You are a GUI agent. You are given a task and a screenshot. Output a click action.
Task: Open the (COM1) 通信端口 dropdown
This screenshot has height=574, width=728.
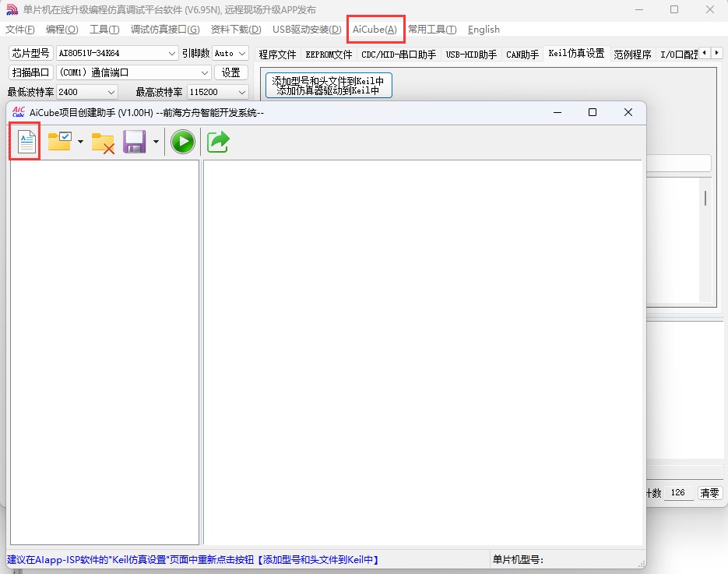pyautogui.click(x=134, y=72)
